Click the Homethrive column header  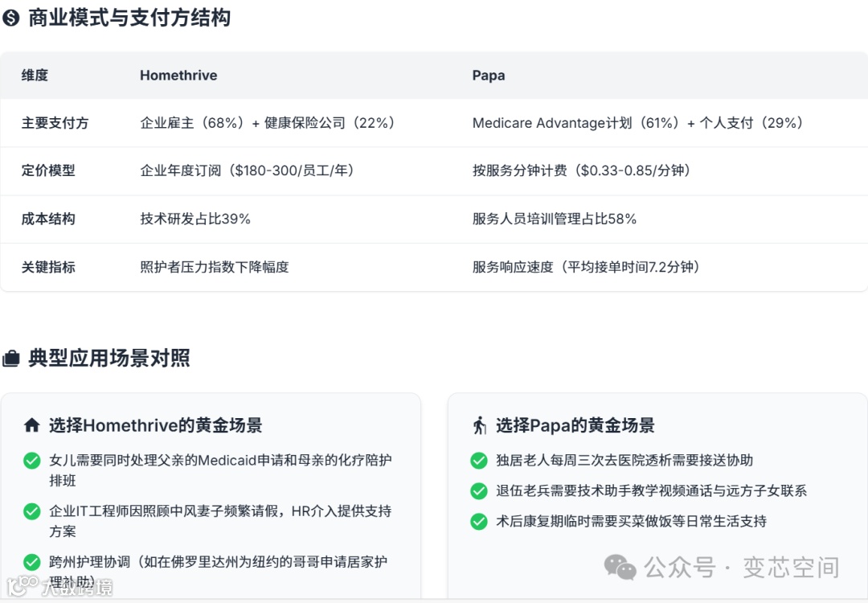178,76
